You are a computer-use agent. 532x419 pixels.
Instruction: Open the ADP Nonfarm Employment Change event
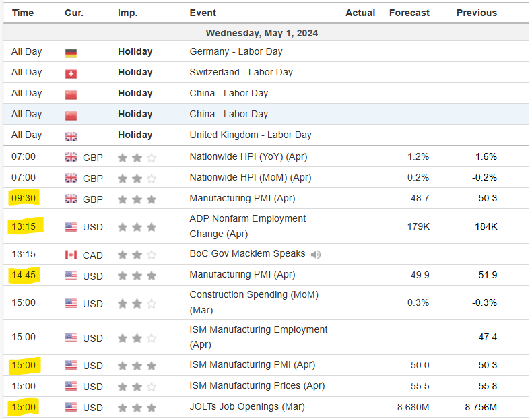[247, 226]
